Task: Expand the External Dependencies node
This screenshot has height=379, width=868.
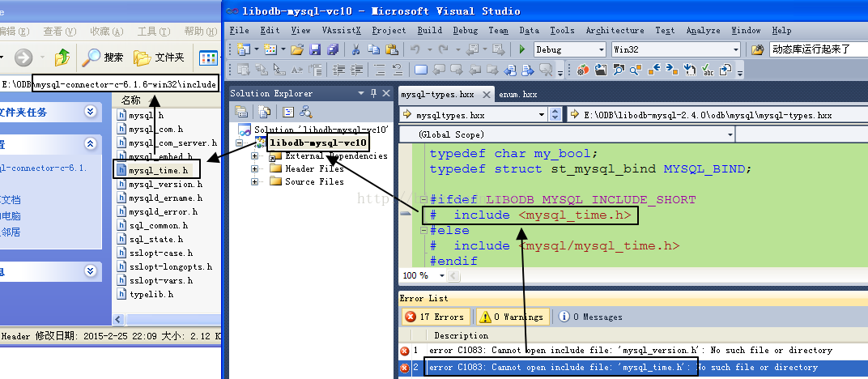Action: tap(254, 156)
